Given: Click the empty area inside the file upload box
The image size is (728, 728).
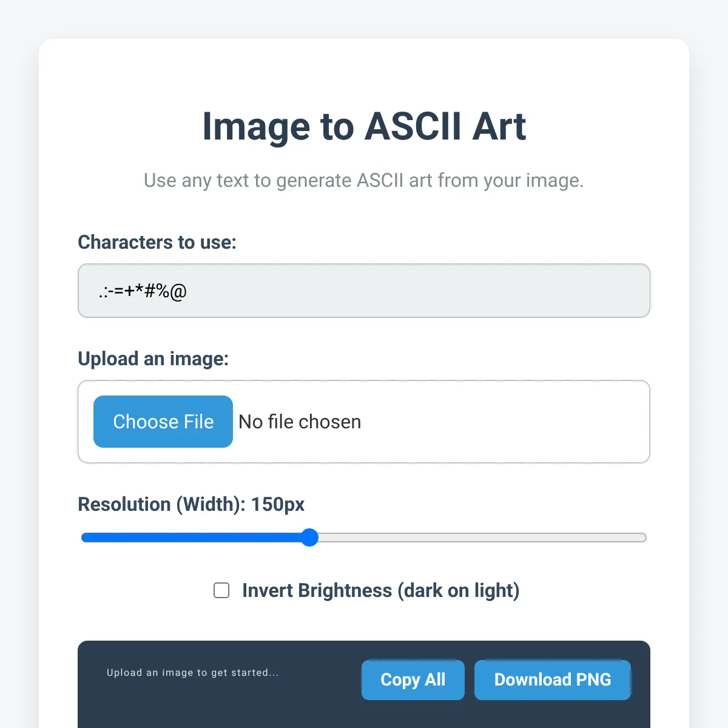Looking at the screenshot, I should pyautogui.click(x=504, y=422).
